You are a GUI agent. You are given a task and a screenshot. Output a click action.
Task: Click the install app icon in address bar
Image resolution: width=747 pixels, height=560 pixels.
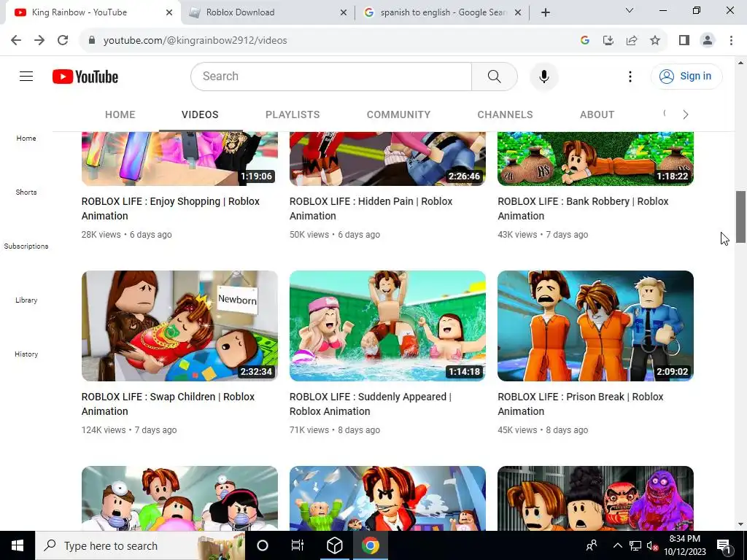pos(608,40)
